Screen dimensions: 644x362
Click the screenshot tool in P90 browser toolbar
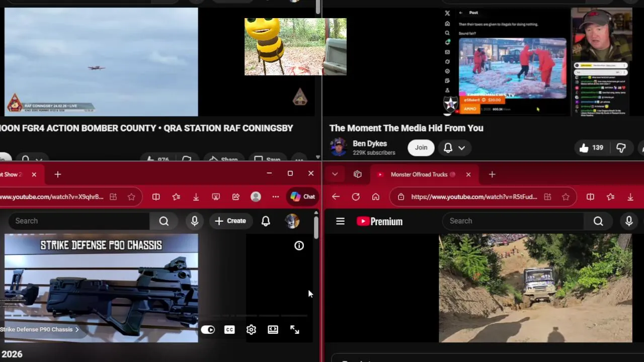pos(216,197)
